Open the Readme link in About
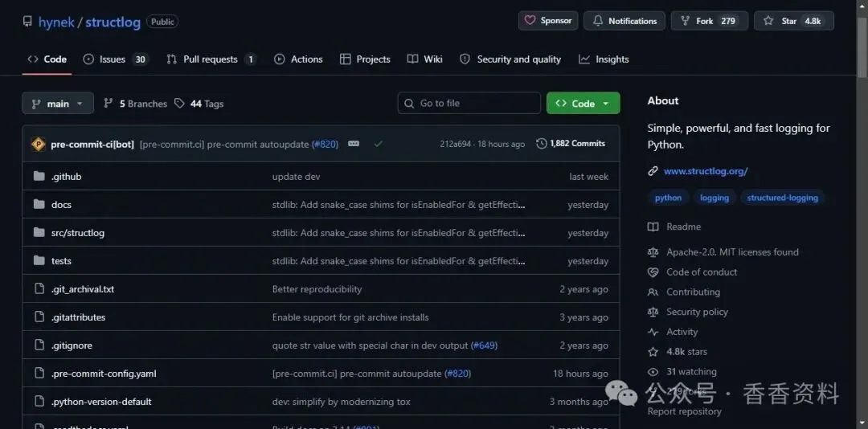 (x=674, y=227)
